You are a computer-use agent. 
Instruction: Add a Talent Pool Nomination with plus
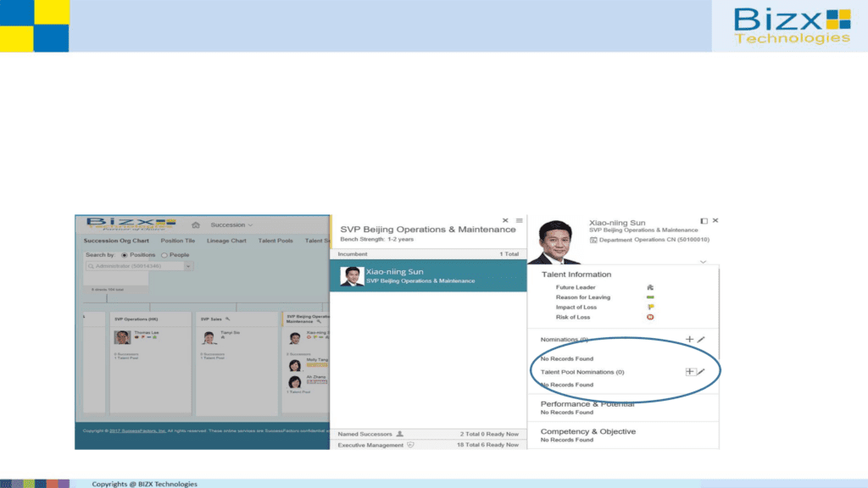(690, 372)
